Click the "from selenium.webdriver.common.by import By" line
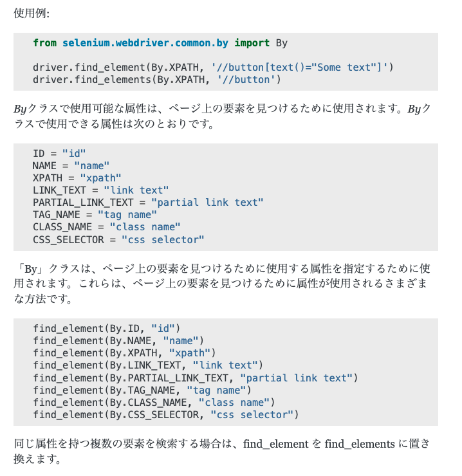Image resolution: width=462 pixels, height=476 pixels. click(160, 43)
